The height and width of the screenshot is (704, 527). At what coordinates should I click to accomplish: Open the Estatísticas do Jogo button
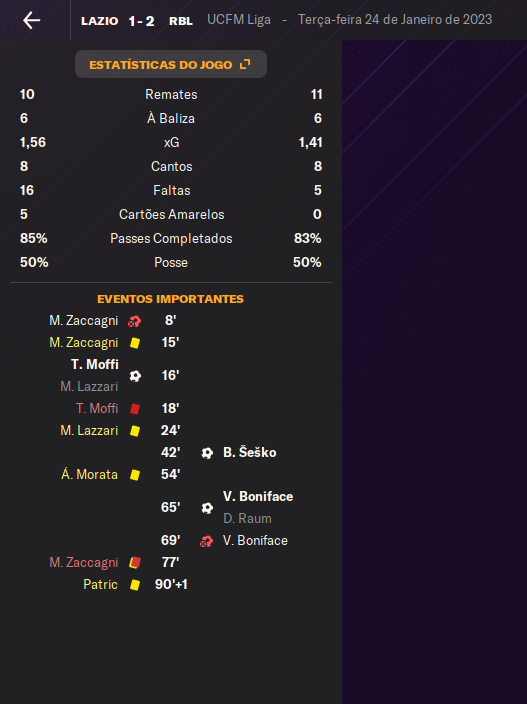point(171,64)
